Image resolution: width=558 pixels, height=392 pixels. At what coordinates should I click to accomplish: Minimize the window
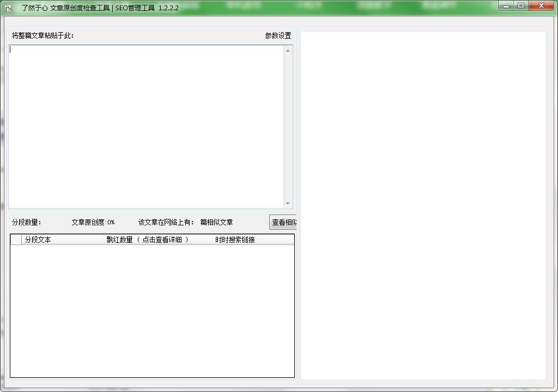(506, 6)
